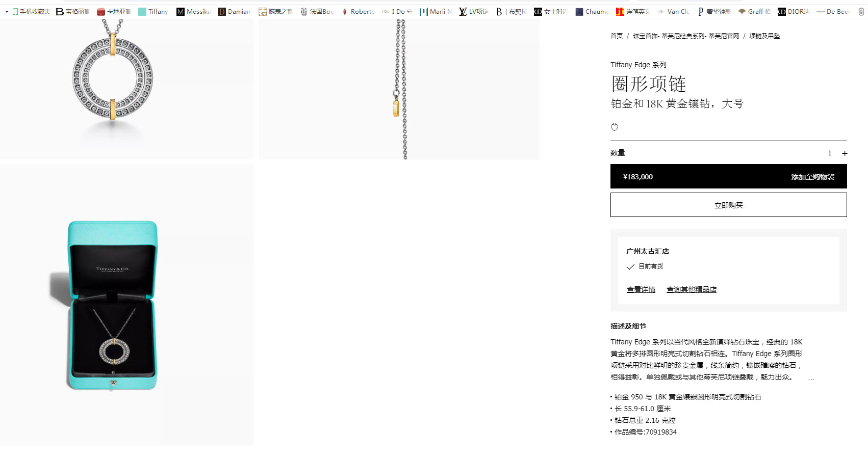Viewport: 868px width, 459px height.
Task: Open the Tiffany bookmark in the bookmarks bar
Action: pyautogui.click(x=153, y=11)
